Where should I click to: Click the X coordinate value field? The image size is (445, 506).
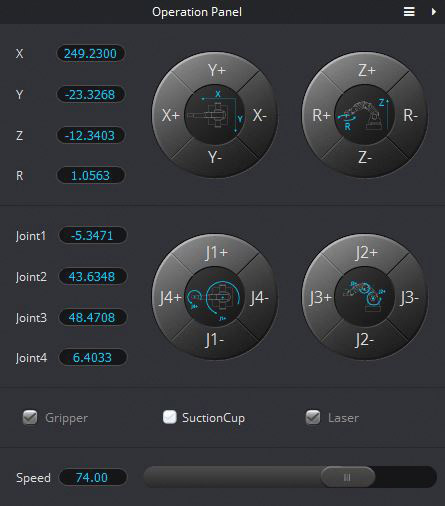pos(91,53)
